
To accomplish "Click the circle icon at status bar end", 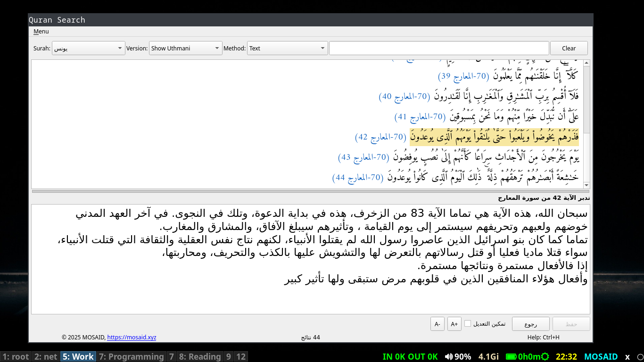I will pos(640,357).
